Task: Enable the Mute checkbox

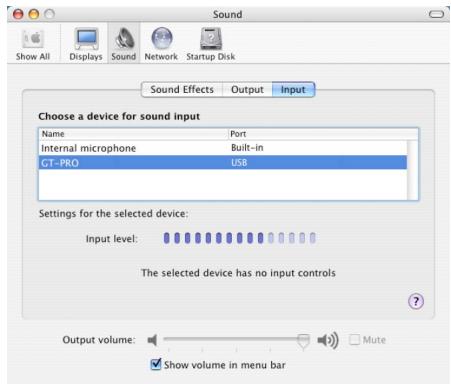Action: click(354, 340)
